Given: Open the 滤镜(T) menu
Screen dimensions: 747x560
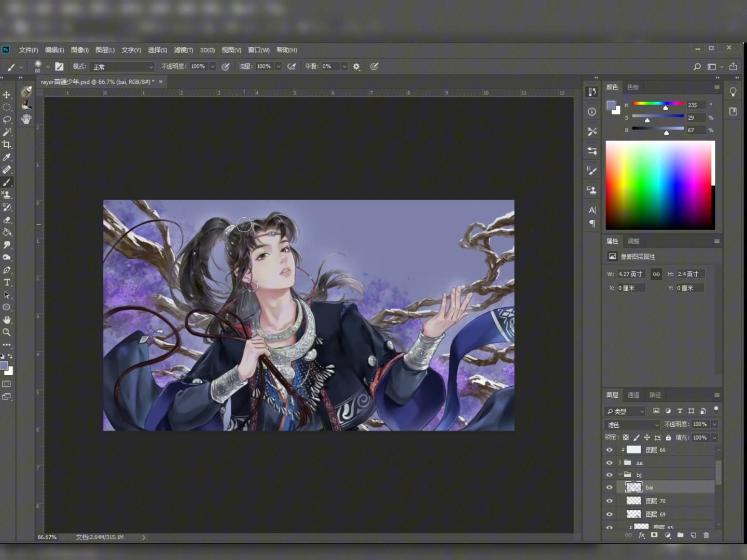Looking at the screenshot, I should tap(183, 50).
